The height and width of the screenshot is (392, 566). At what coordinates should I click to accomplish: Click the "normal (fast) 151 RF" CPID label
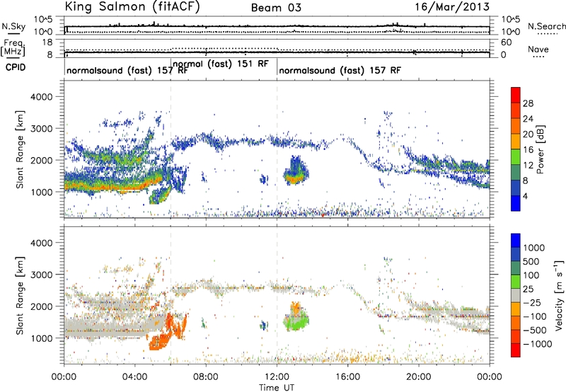pos(221,64)
